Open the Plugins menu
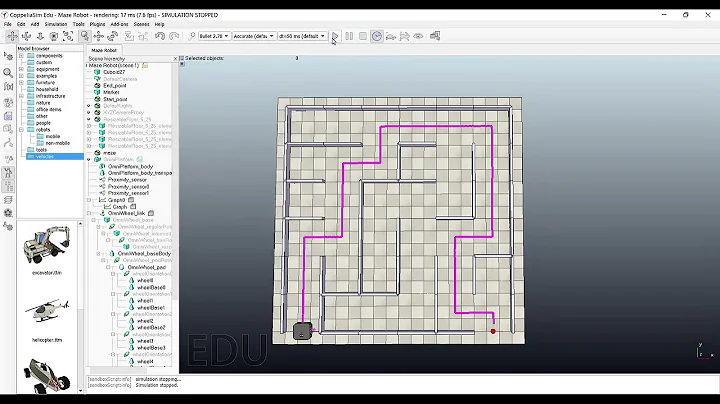The height and width of the screenshot is (404, 720). coord(97,24)
